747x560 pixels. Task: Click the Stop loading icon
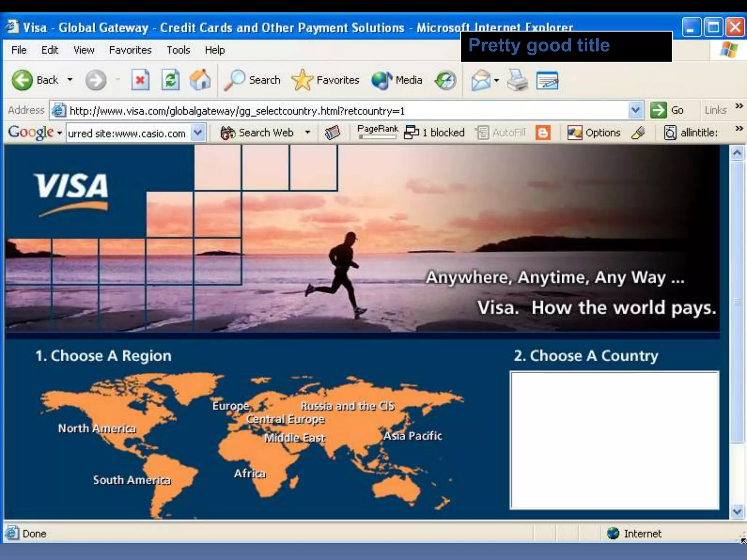tap(140, 80)
